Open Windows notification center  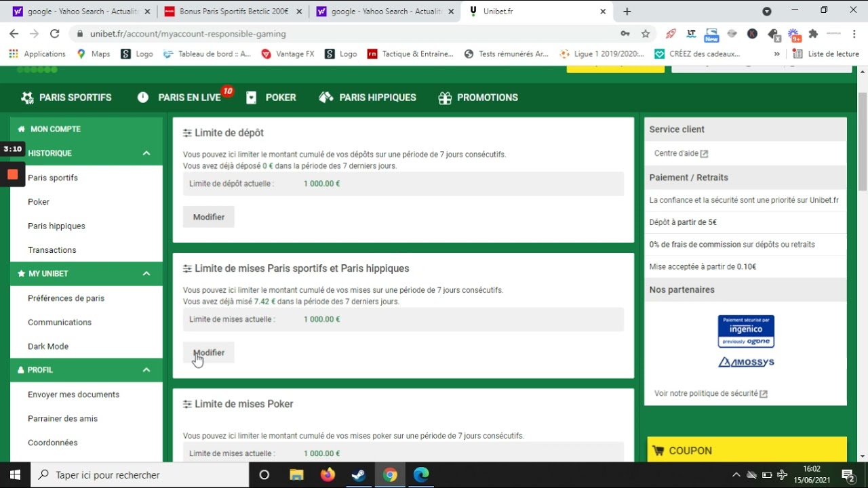click(x=848, y=475)
